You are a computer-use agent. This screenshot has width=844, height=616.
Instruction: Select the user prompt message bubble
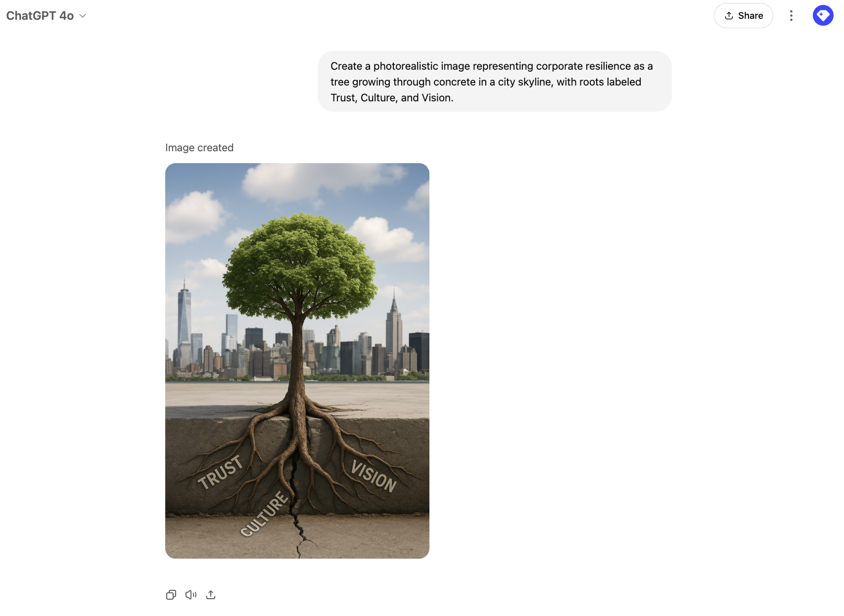(x=495, y=82)
